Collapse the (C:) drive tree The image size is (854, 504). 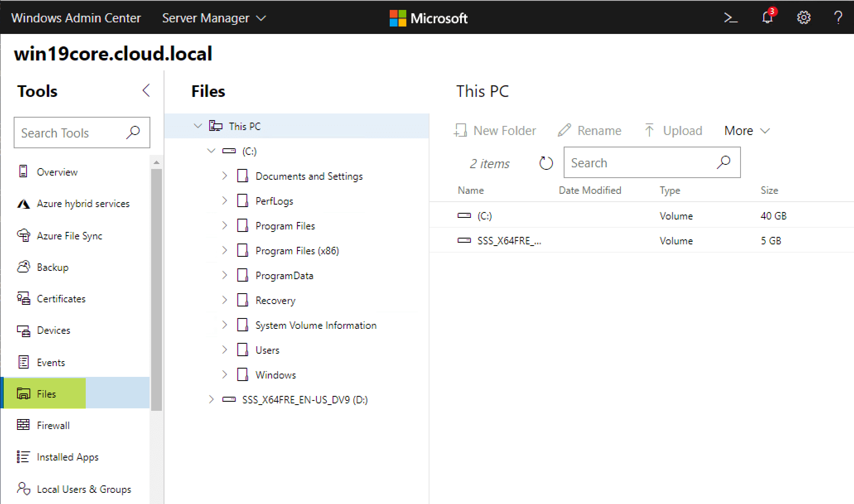pyautogui.click(x=211, y=151)
